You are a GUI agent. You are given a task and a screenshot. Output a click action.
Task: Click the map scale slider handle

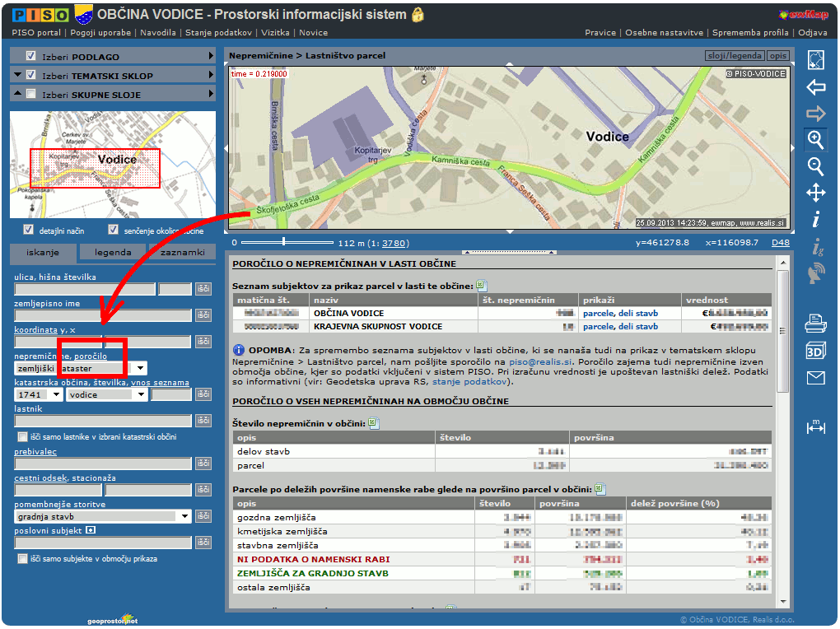[284, 242]
